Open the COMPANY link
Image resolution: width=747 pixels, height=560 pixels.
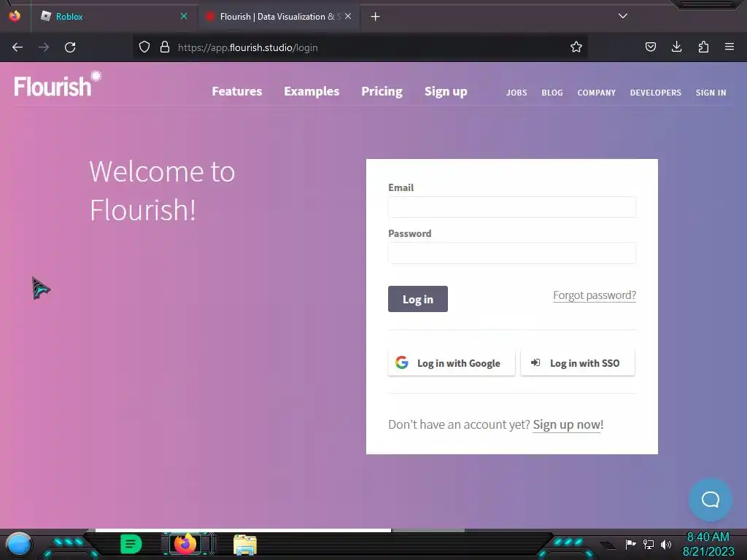click(597, 93)
